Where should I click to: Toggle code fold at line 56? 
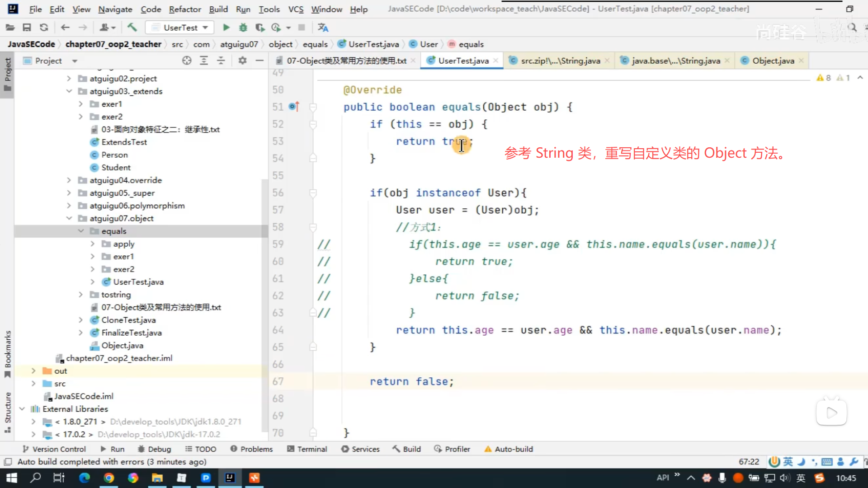pyautogui.click(x=313, y=193)
